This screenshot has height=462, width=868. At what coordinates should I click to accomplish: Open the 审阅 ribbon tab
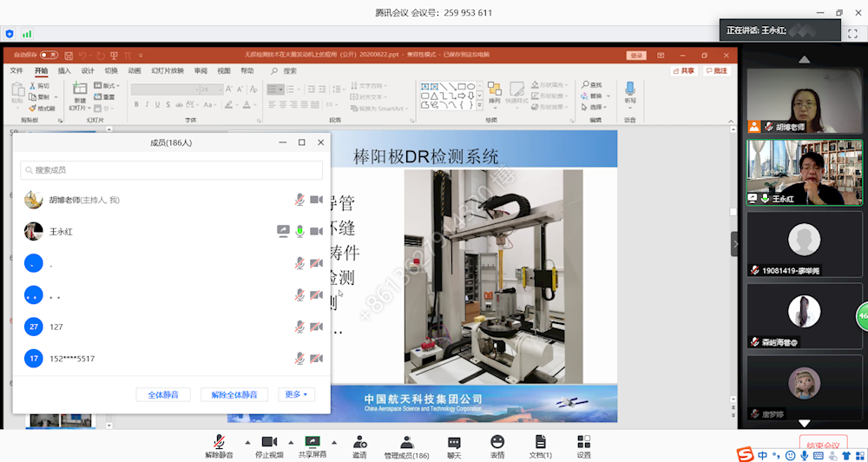pos(201,70)
